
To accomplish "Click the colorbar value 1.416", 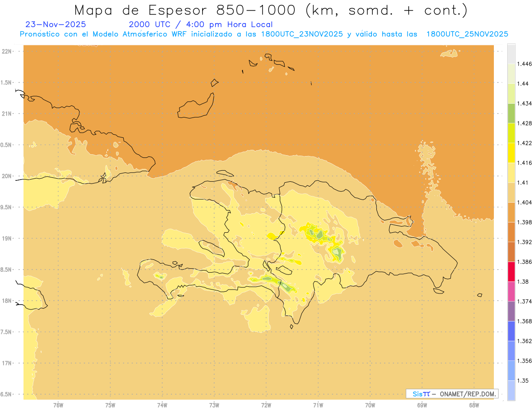I will [x=525, y=163].
